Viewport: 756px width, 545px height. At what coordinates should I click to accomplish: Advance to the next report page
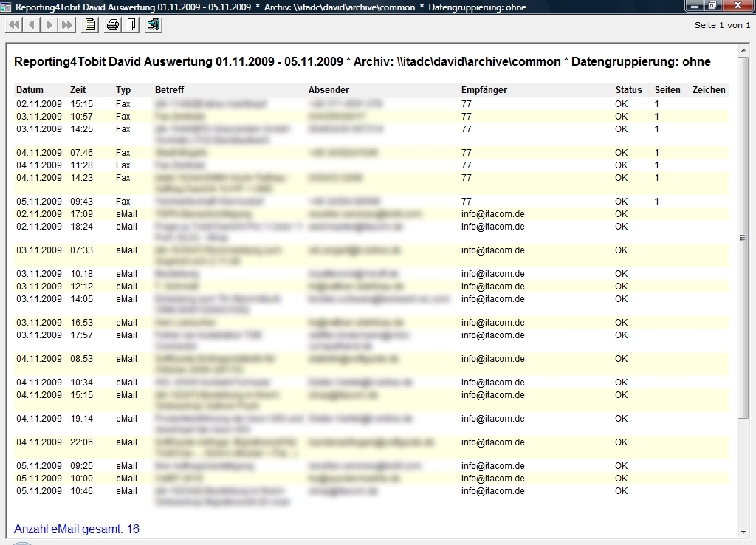(49, 24)
